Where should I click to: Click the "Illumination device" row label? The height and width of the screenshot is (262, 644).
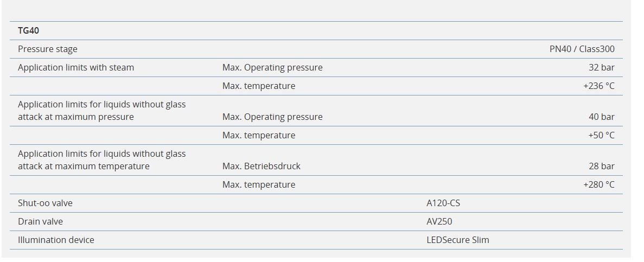coord(56,240)
